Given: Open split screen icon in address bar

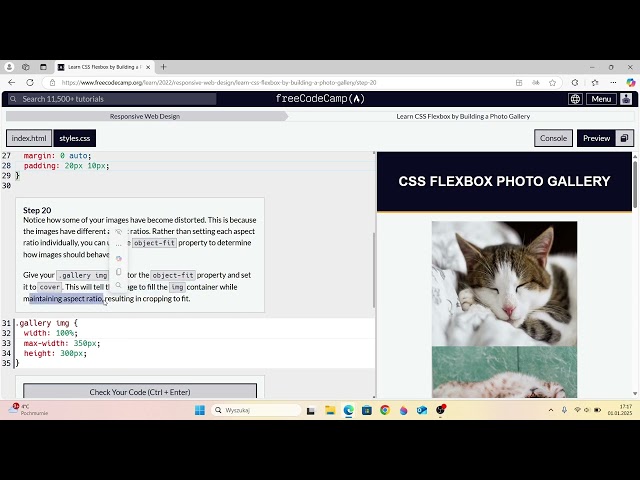Looking at the screenshot, I should click(x=519, y=82).
